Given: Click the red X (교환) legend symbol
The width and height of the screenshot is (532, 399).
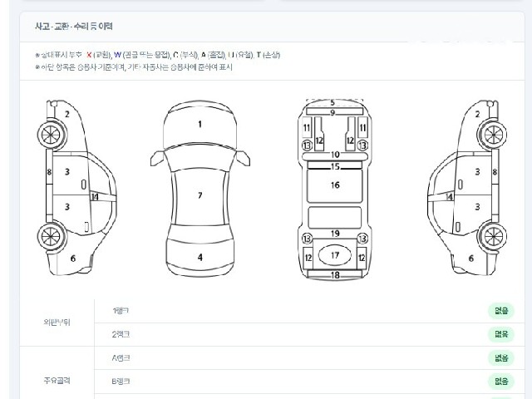Looking at the screenshot, I should pyautogui.click(x=89, y=55).
